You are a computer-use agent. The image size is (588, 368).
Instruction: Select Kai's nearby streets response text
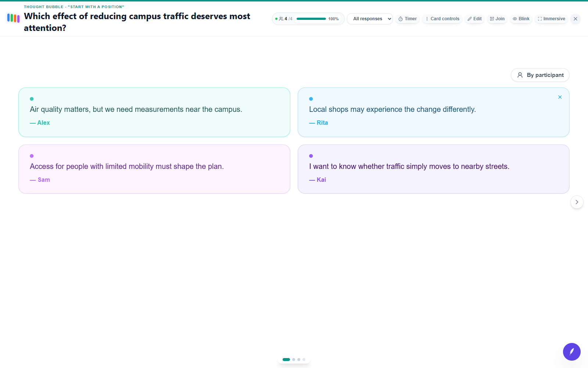(409, 166)
